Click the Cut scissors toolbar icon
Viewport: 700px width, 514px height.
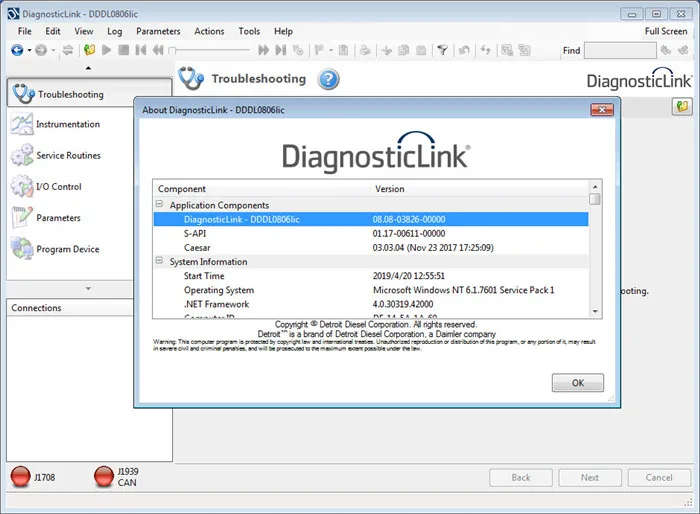(387, 50)
